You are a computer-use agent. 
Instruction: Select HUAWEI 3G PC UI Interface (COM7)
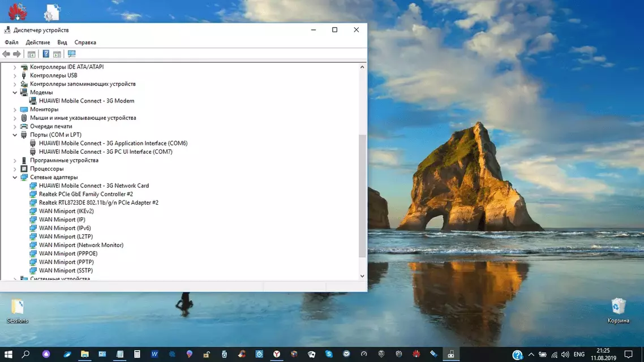pyautogui.click(x=105, y=152)
